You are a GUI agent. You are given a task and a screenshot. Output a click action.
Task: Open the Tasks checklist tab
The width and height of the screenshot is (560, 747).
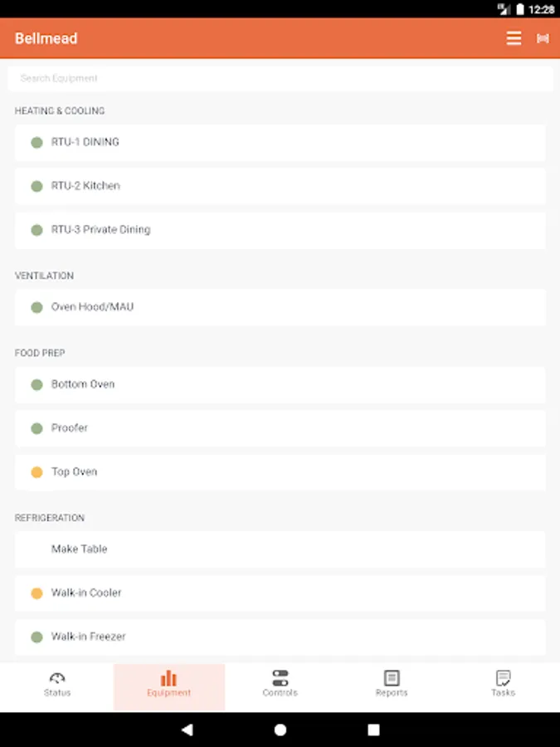pyautogui.click(x=503, y=684)
